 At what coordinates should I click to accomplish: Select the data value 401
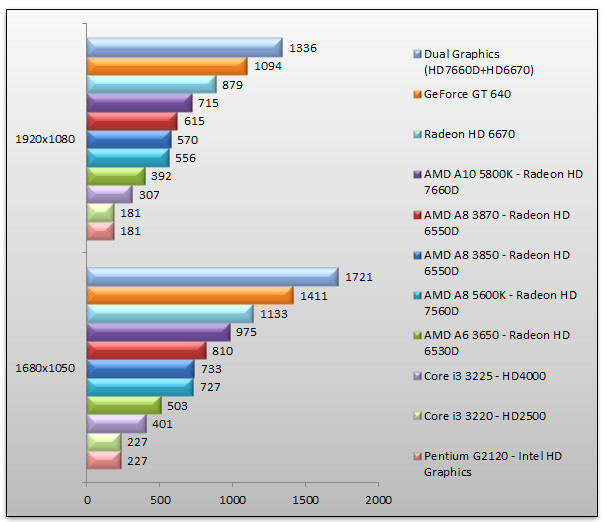point(162,424)
